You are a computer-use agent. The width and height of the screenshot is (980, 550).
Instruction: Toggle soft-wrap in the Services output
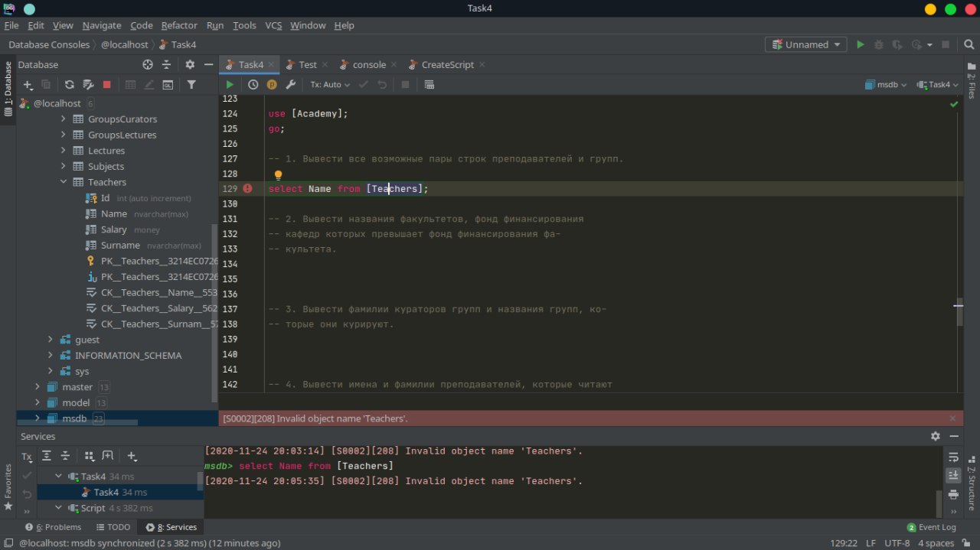click(x=953, y=457)
